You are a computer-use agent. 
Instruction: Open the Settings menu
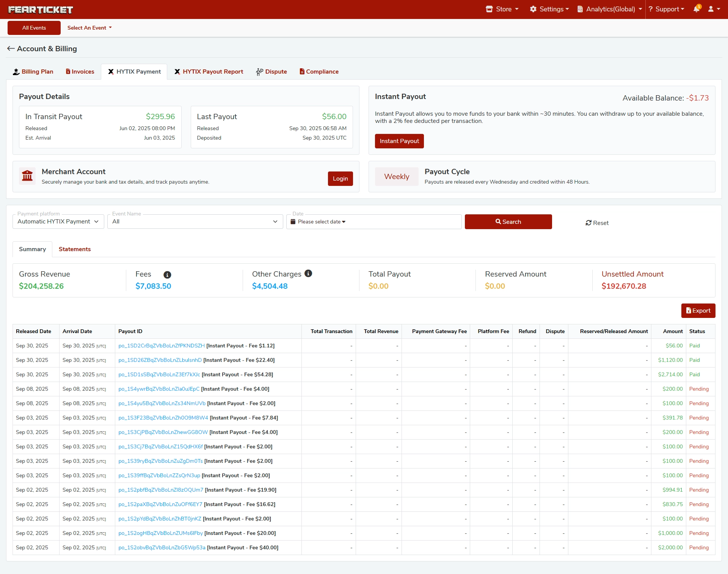pos(549,9)
